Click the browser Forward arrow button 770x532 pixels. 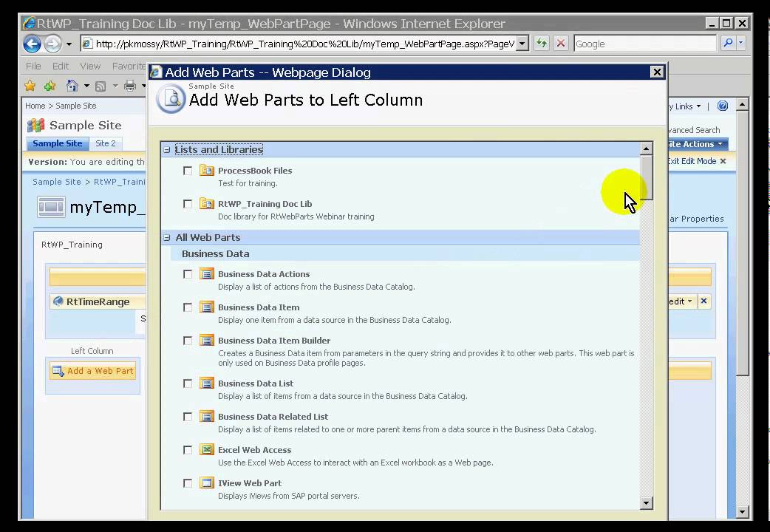[52, 44]
